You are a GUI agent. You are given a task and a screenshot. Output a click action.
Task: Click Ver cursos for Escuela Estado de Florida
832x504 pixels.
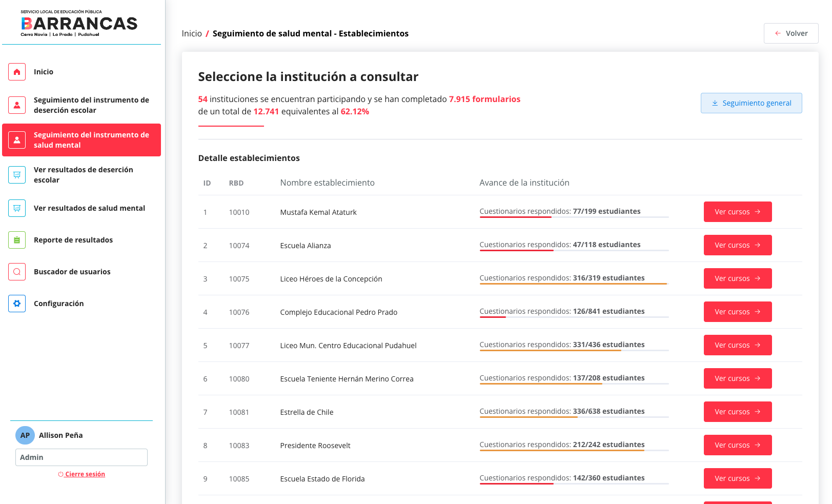pos(738,478)
